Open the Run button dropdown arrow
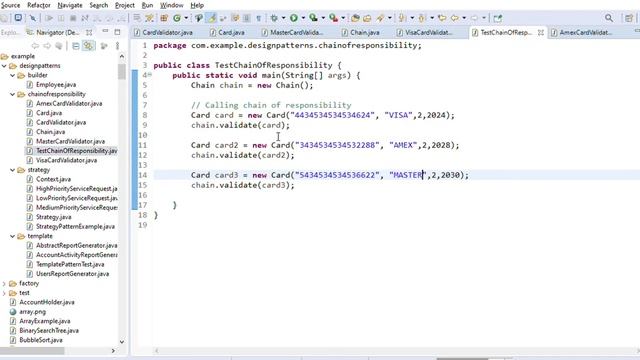This screenshot has width=640, height=360. click(x=303, y=18)
